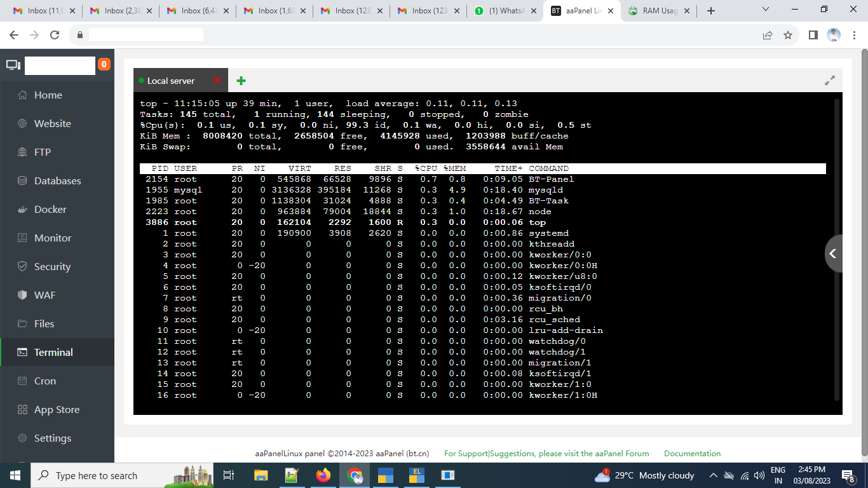Screen dimensions: 868x488
Task: Expand hidden icons in the system tray
Action: pos(714,475)
